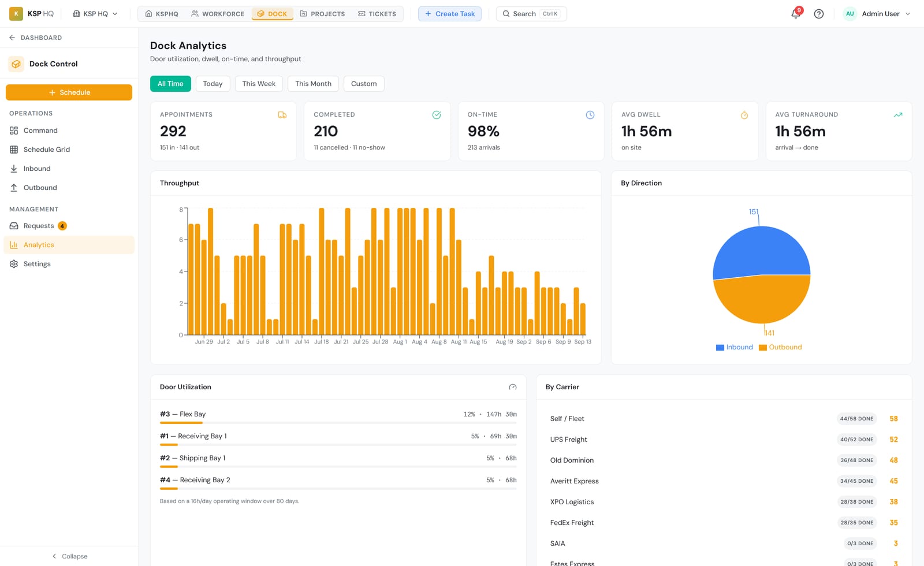Toggle the Inbound legend entry
Image resolution: width=924 pixels, height=566 pixels.
click(735, 347)
